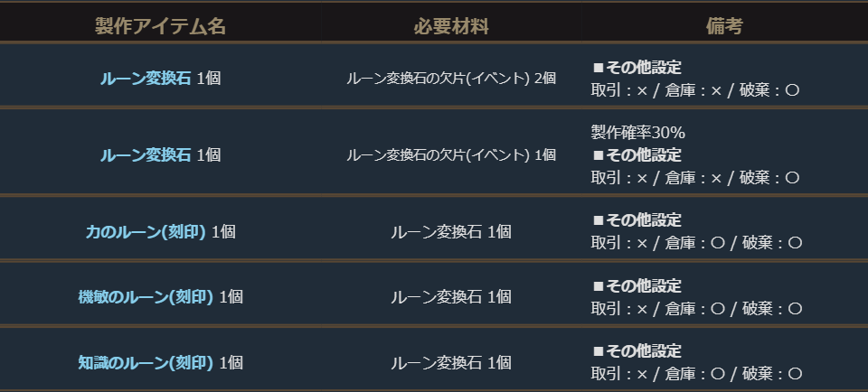The width and height of the screenshot is (868, 392).
Task: Open the 機敏のルーン(刻印) item link
Action: coord(146,296)
